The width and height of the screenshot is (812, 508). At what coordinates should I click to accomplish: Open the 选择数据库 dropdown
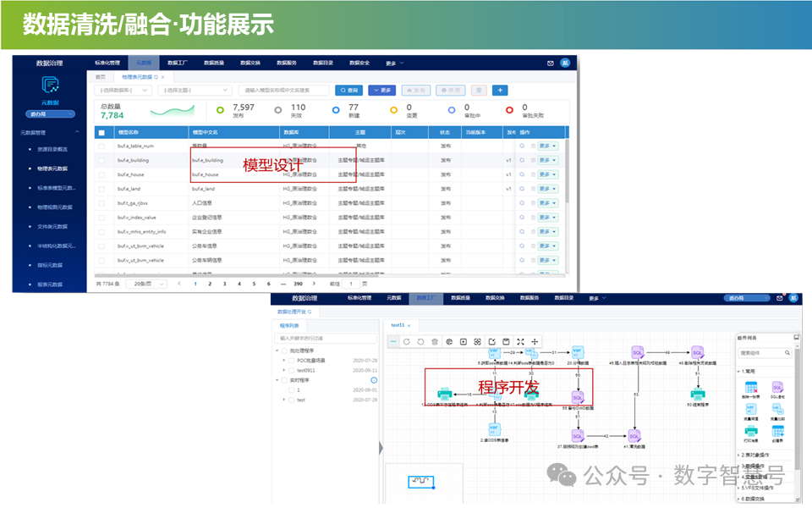click(x=123, y=91)
